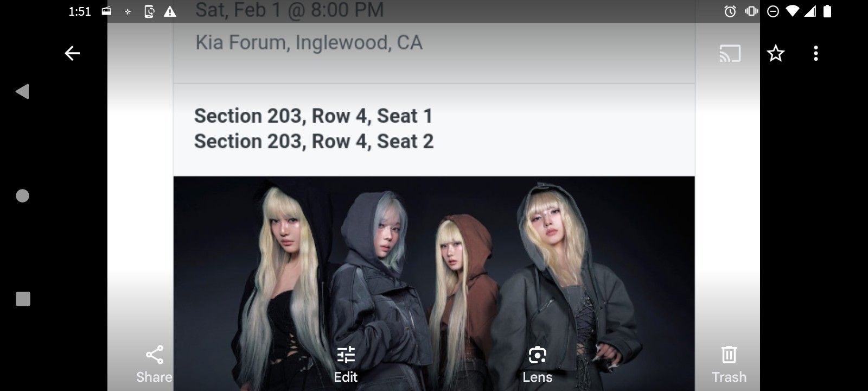Mark photo as favorite with star icon
The height and width of the screenshot is (391, 868).
click(x=776, y=53)
